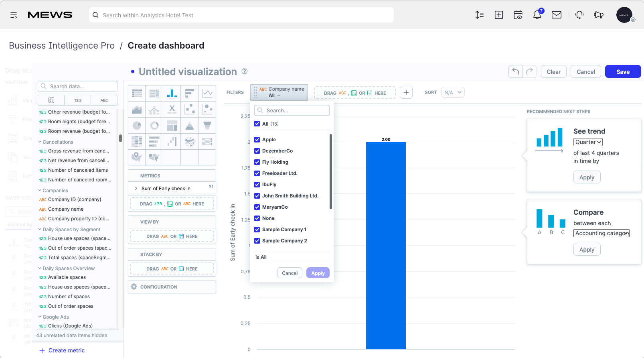The width and height of the screenshot is (644, 358).
Task: Uncheck the DezemberCo checkbox
Action: coord(257,151)
